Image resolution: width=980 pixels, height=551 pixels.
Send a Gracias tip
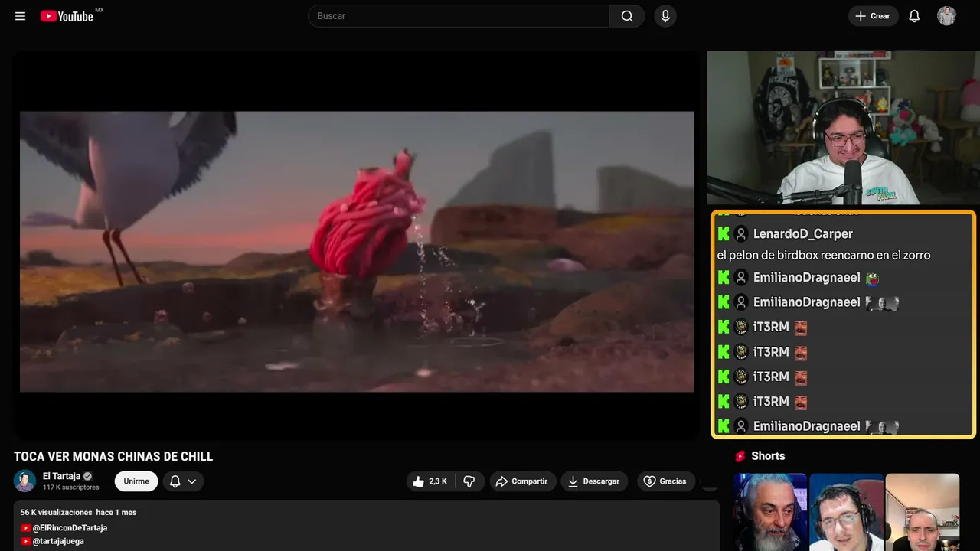[x=665, y=481]
